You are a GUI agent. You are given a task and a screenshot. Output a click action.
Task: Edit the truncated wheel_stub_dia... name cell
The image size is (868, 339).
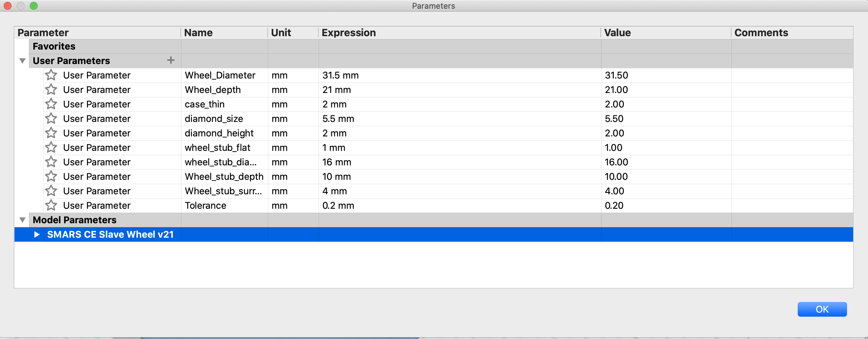coord(225,162)
